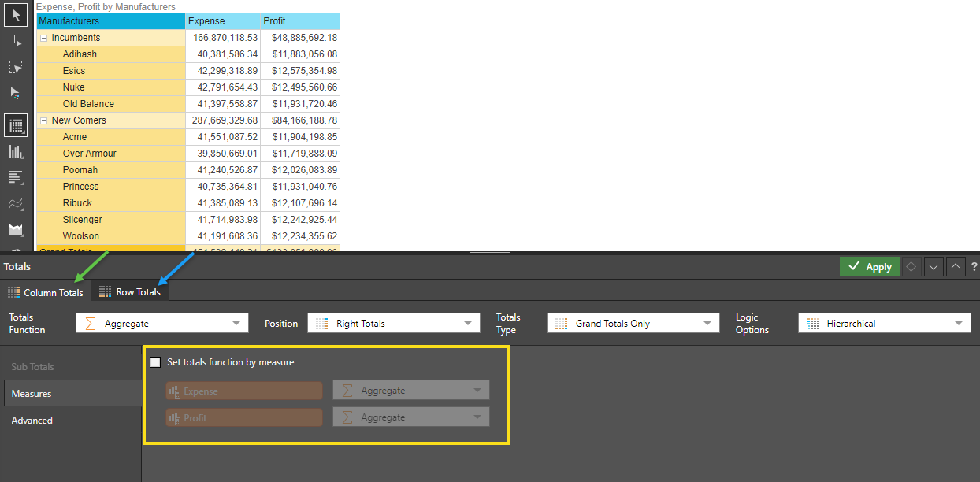Open help with the question mark
This screenshot has width=980, height=482.
974,267
